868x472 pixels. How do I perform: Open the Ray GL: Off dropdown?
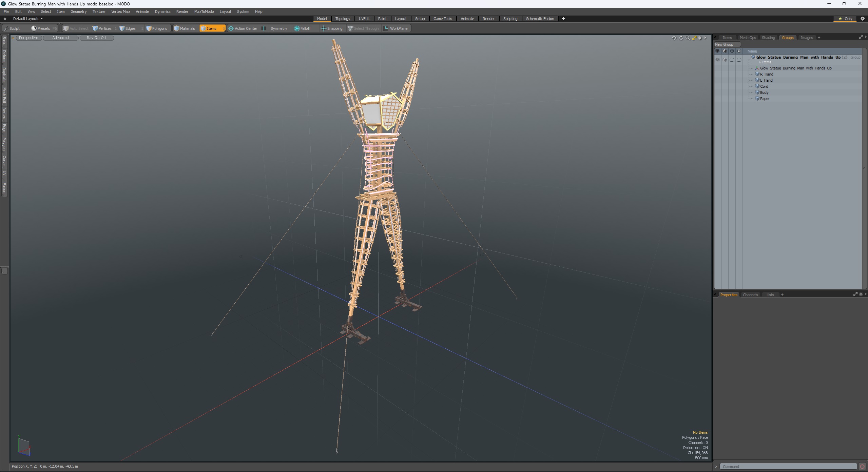click(96, 38)
